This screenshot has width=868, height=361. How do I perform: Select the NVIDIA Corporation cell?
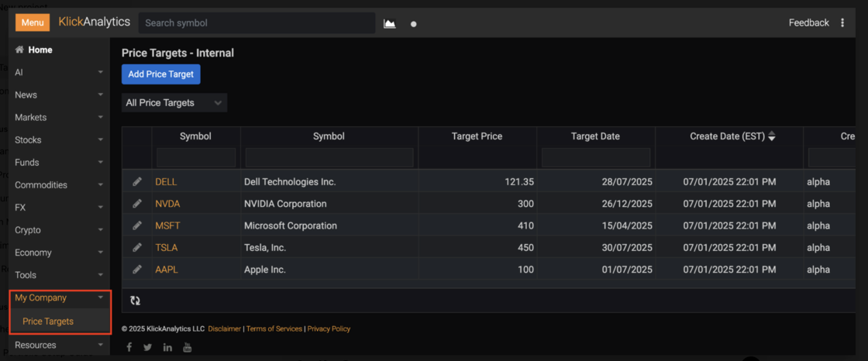329,204
